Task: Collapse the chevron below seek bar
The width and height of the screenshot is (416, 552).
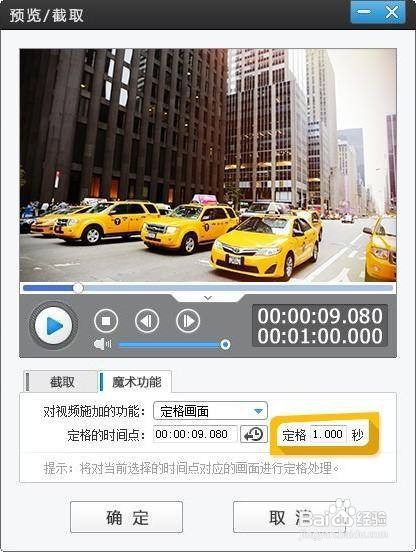Action: (x=208, y=298)
